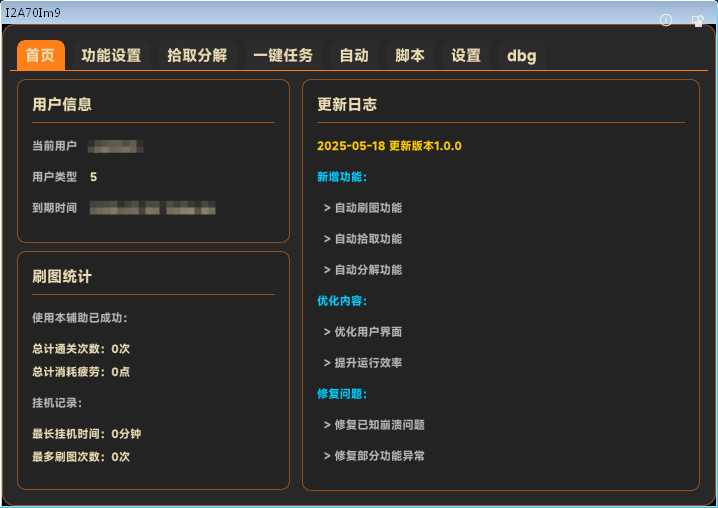
Task: Click the 总计通关次数 statistic line
Action: 81,349
